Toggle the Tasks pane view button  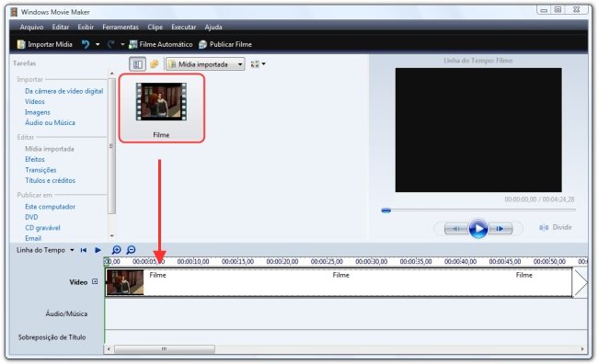(138, 64)
